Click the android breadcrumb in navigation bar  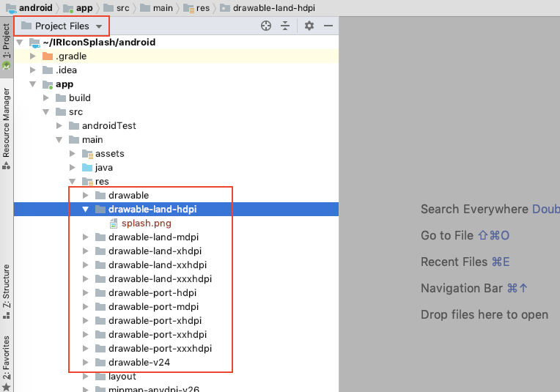tap(29, 8)
